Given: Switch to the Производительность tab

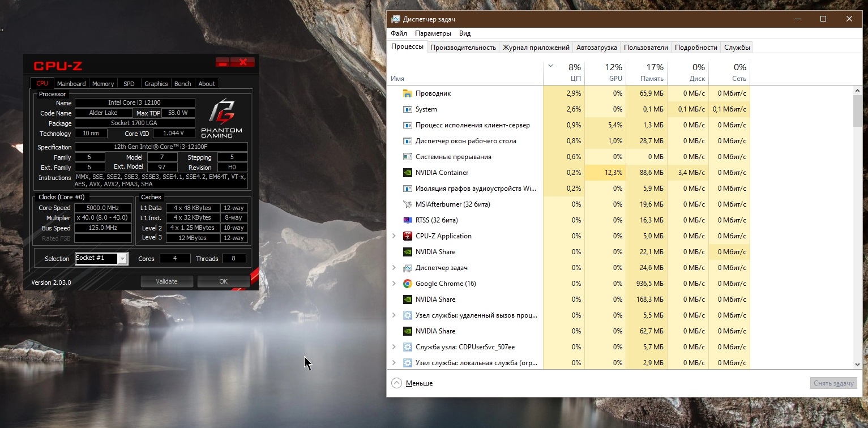Looking at the screenshot, I should click(x=463, y=48).
